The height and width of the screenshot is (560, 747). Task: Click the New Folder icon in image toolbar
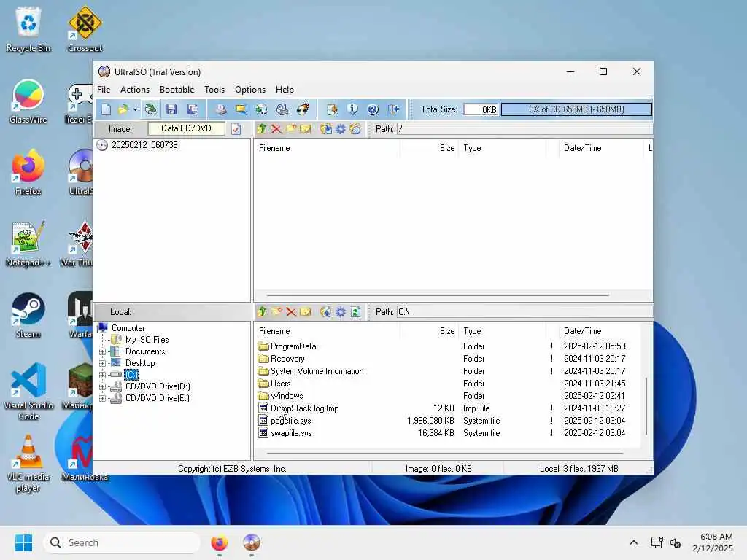[291, 129]
